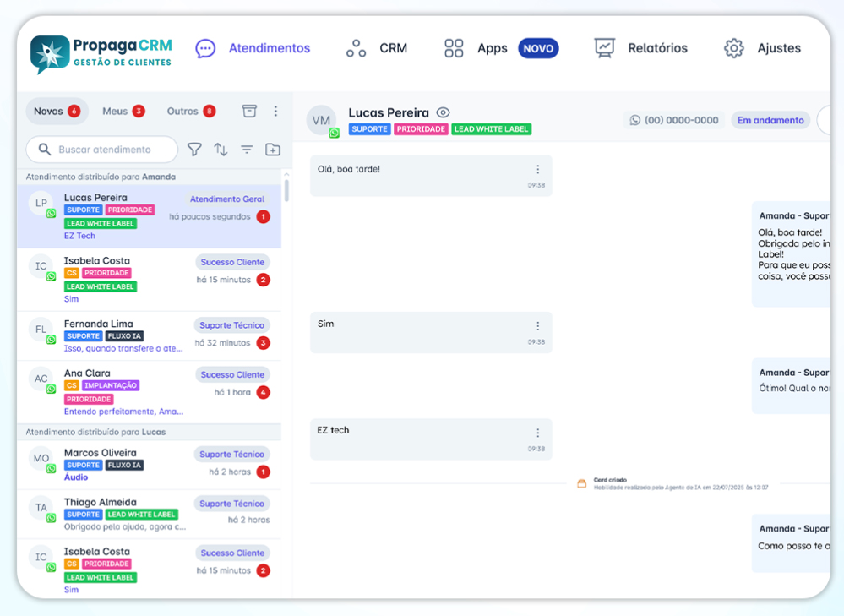Click the conversation list scrollbar
Screen dimensions: 844x616
(x=286, y=190)
